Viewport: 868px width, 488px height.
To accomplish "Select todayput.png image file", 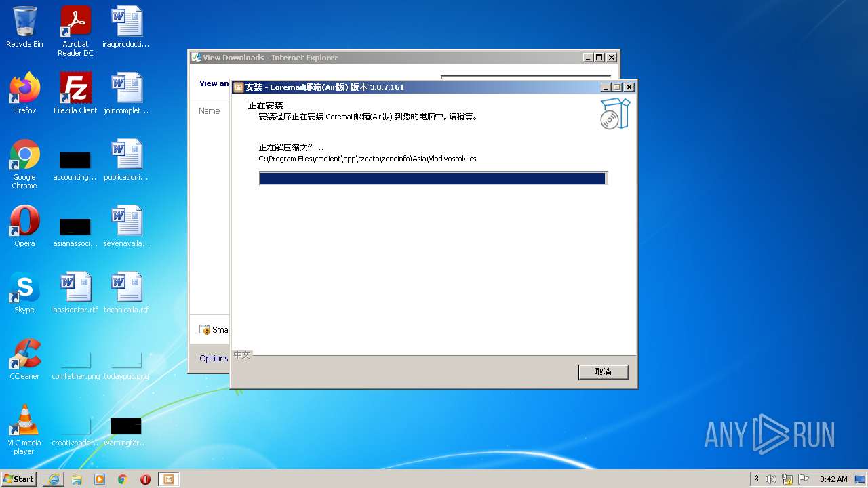I will pyautogui.click(x=126, y=365).
